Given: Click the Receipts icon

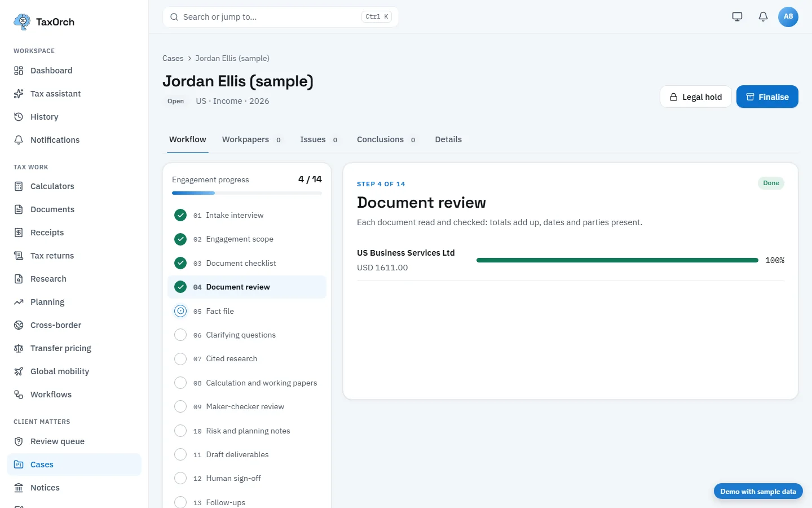Looking at the screenshot, I should point(19,233).
